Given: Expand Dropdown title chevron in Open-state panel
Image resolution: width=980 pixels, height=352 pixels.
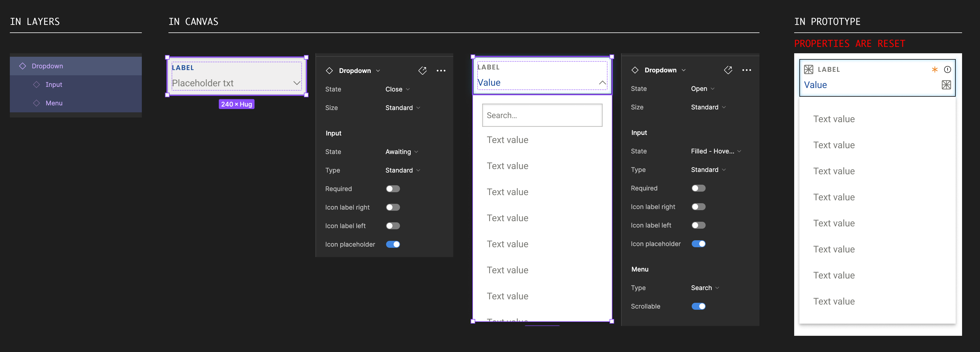Looking at the screenshot, I should pyautogui.click(x=683, y=70).
